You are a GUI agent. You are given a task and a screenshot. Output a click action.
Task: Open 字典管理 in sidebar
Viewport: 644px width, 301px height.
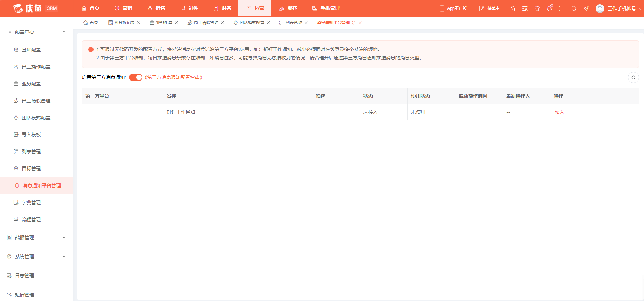tap(36, 202)
